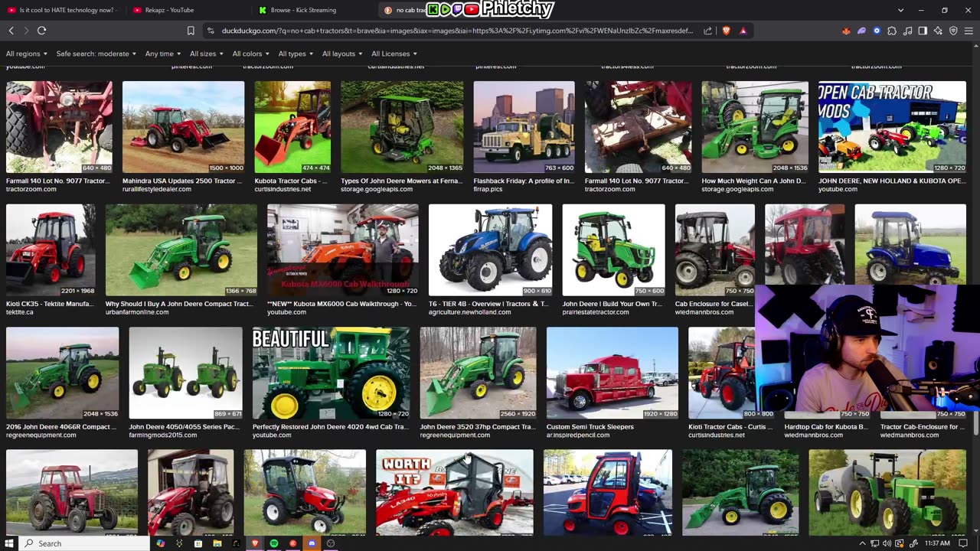Open John Deere Build Your Own image
Screen dimensions: 980x551
tap(613, 249)
